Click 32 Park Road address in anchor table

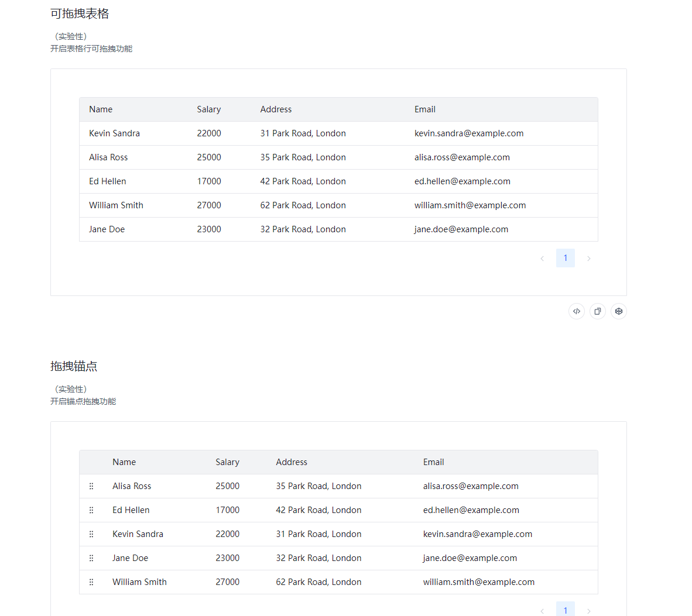(x=318, y=558)
